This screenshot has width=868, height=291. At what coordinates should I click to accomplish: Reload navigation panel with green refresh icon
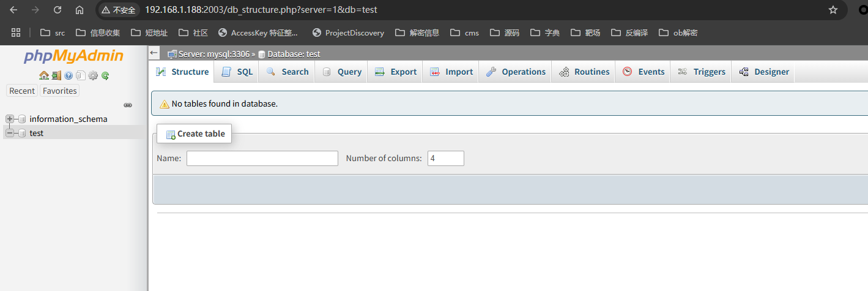(x=105, y=76)
